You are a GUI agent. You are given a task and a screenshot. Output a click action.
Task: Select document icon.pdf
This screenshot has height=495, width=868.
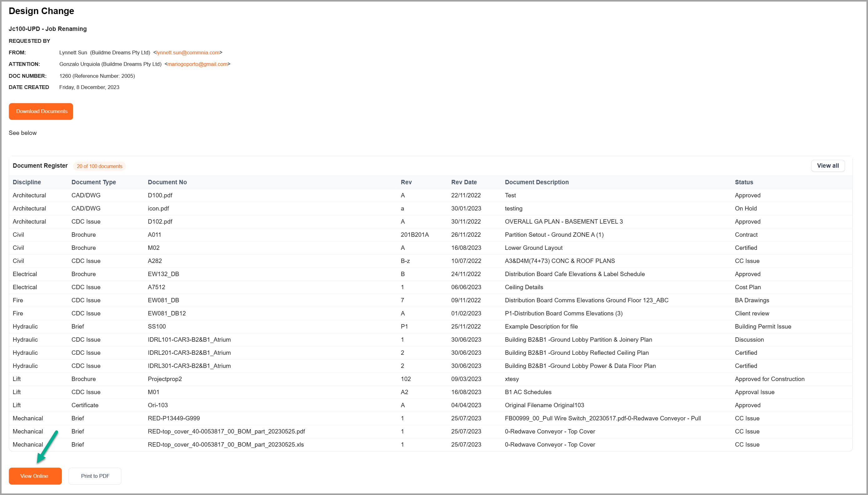(x=158, y=208)
